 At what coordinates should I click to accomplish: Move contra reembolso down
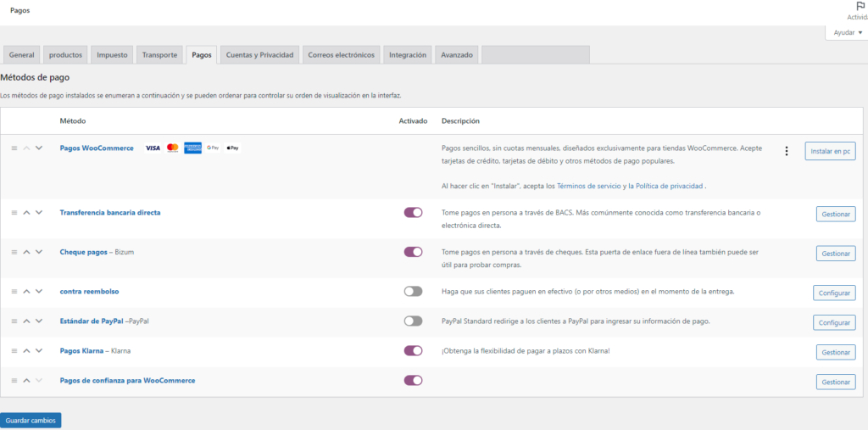pyautogui.click(x=39, y=291)
